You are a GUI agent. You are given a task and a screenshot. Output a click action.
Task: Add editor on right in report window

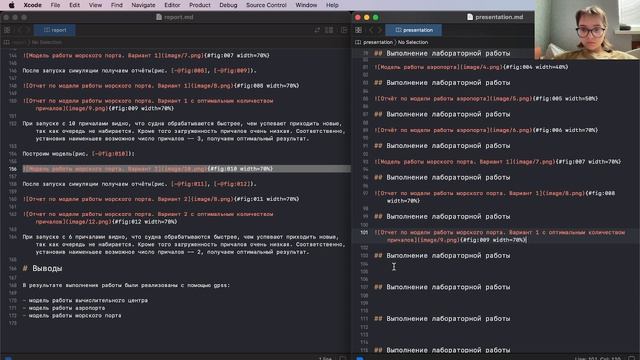[x=344, y=30]
